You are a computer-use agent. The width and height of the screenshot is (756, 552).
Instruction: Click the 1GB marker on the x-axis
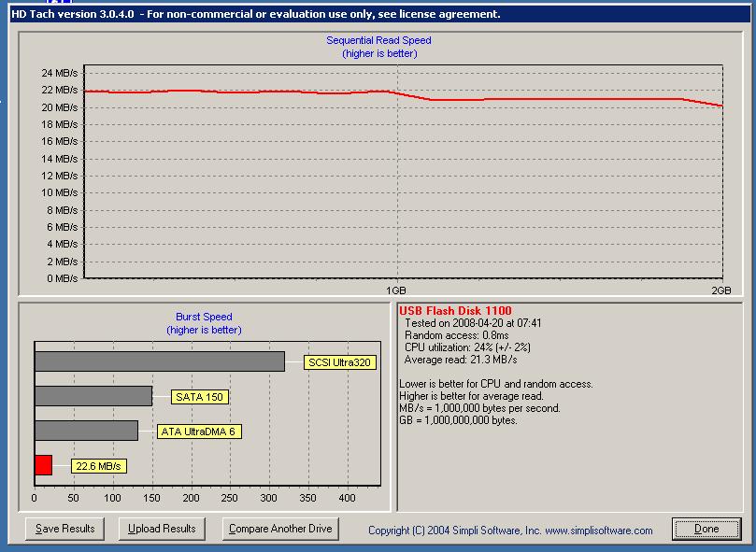click(x=396, y=290)
